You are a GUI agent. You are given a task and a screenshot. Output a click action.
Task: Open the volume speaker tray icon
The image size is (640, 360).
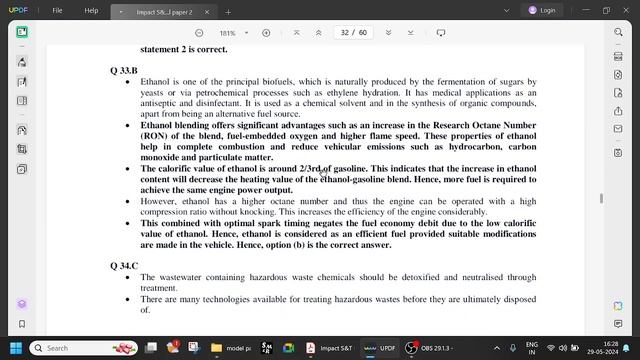(x=563, y=348)
